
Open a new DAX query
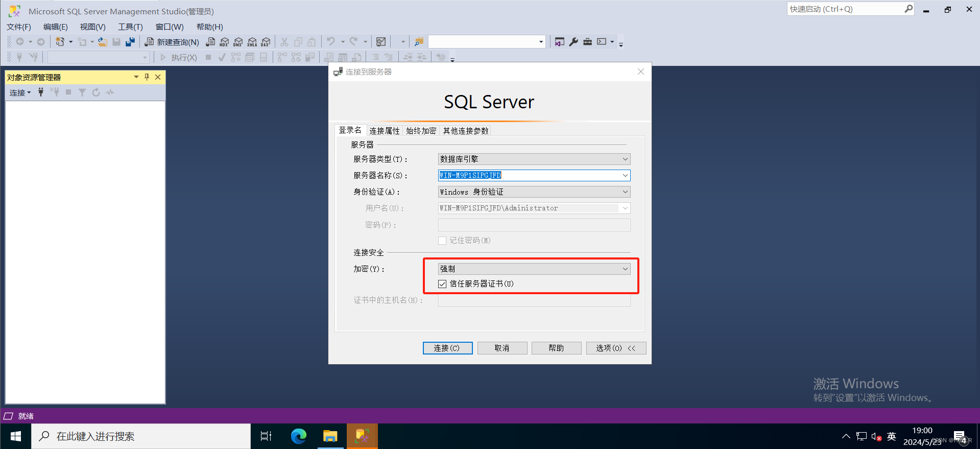coord(266,42)
